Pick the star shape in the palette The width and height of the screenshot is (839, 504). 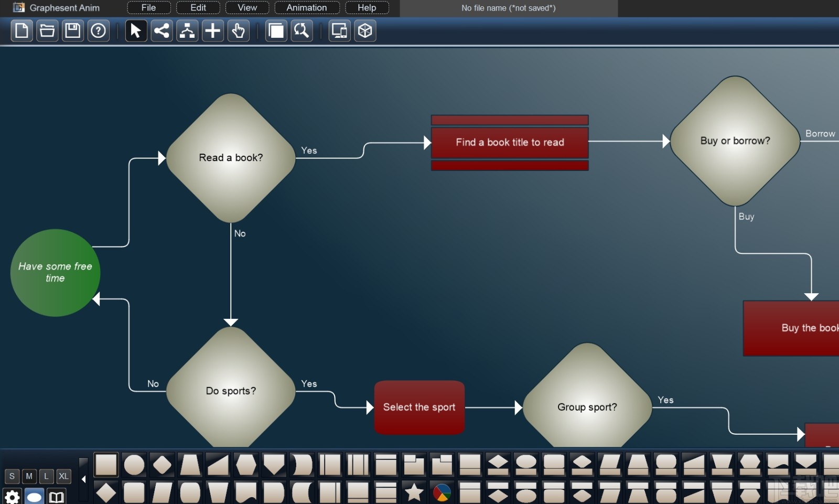coord(414,492)
